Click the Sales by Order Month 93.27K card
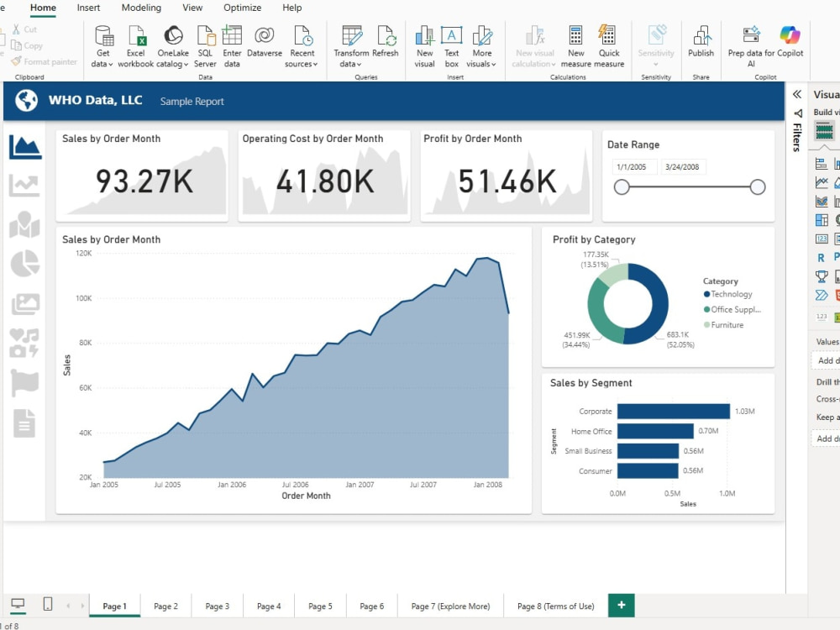Image resolution: width=840 pixels, height=630 pixels. [x=142, y=176]
